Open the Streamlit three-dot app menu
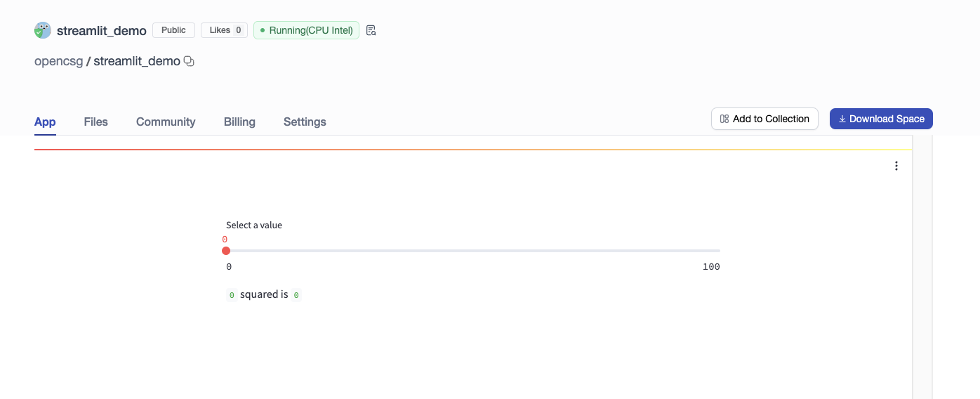 [896, 166]
